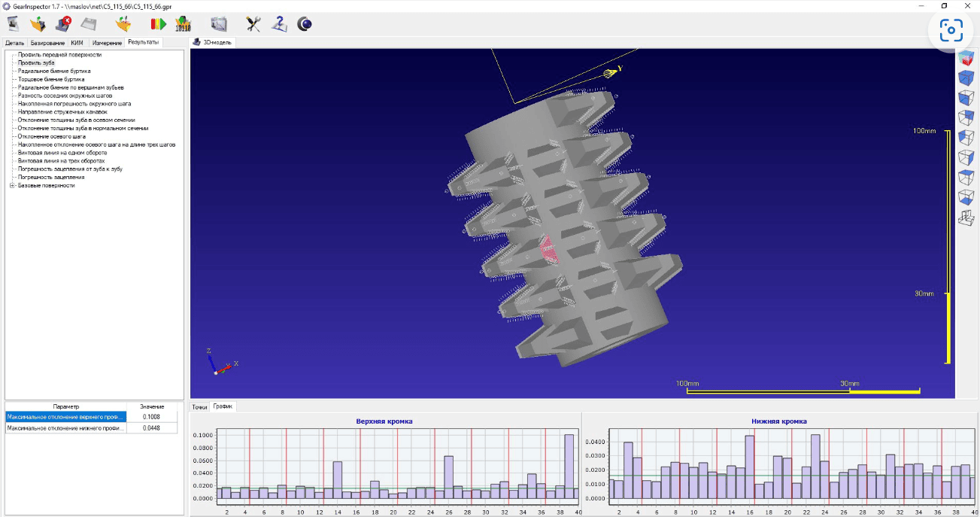Screen dimensions: 980x517
Task: Click the colored shaded cube view icon
Action: click(x=966, y=59)
